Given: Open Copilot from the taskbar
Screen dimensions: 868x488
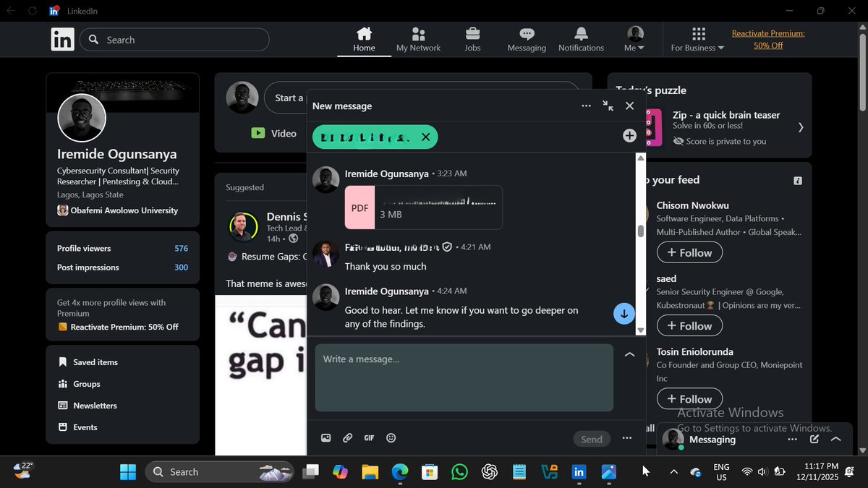Looking at the screenshot, I should [340, 472].
